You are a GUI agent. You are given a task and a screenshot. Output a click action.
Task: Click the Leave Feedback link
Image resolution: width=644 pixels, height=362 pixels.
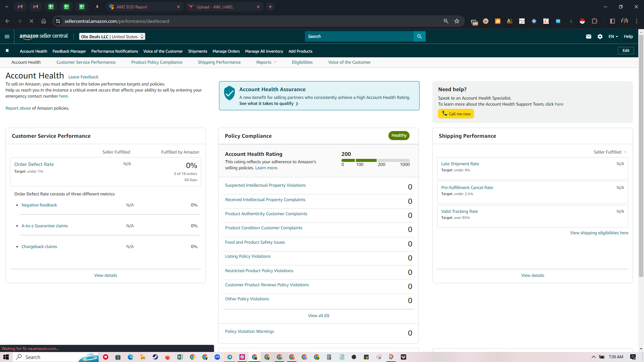pos(83,77)
